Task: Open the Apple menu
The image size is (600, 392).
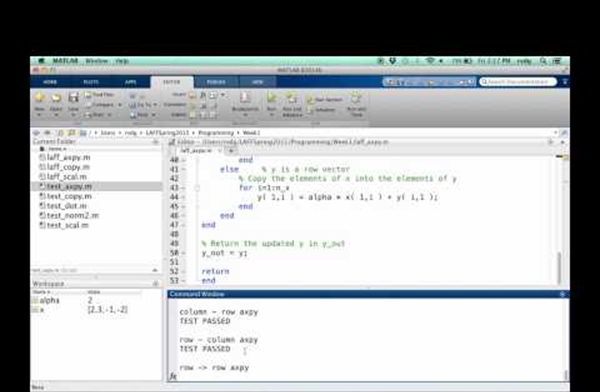Action: click(41, 61)
